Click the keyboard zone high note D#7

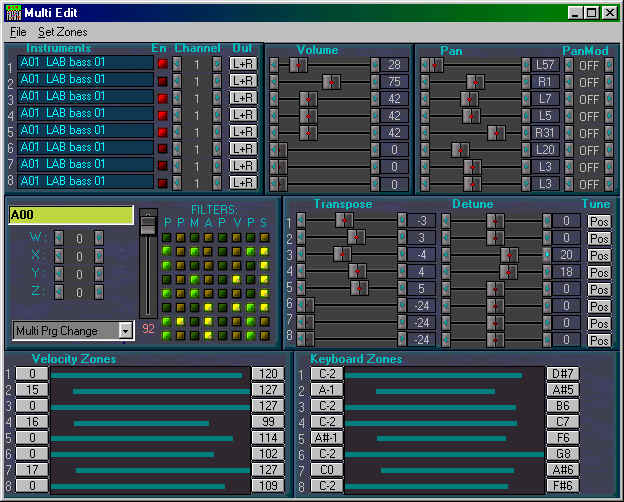562,374
